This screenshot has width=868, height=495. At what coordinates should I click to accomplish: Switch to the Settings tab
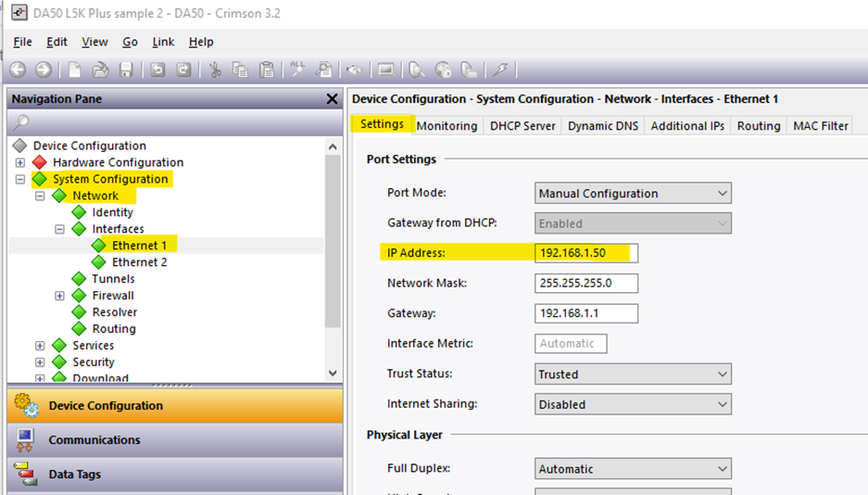(x=382, y=124)
